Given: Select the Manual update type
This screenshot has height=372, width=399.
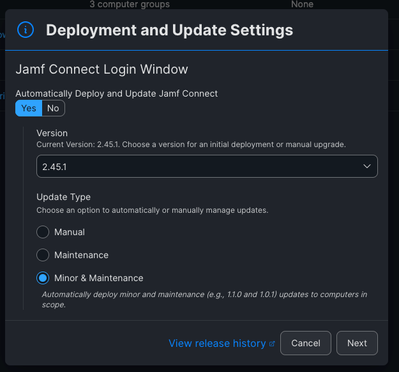Looking at the screenshot, I should 43,232.
